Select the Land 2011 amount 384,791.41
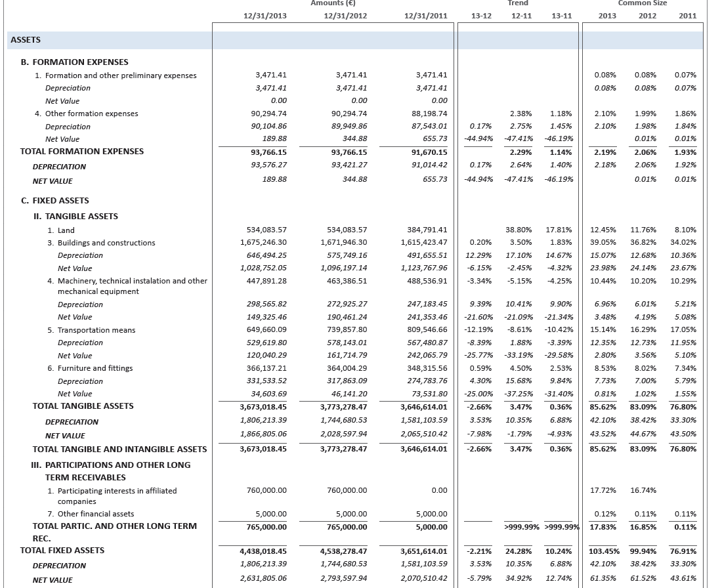 pyautogui.click(x=427, y=230)
